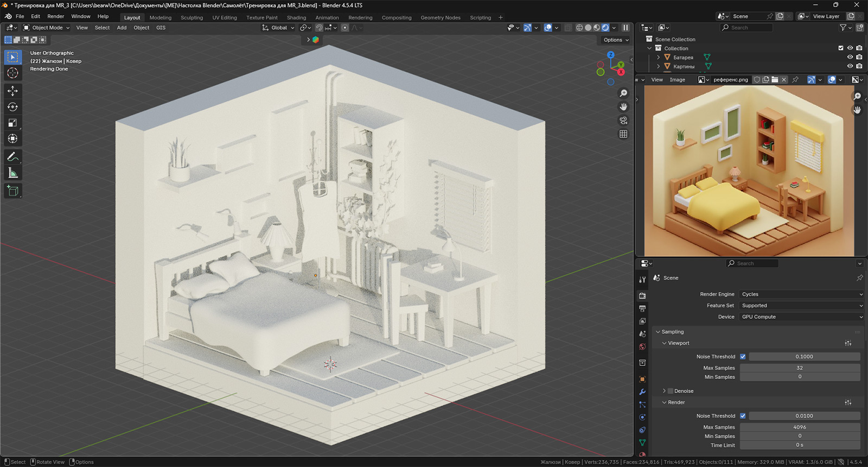Image resolution: width=868 pixels, height=467 pixels.
Task: Click the Add Cube tool
Action: point(12,191)
